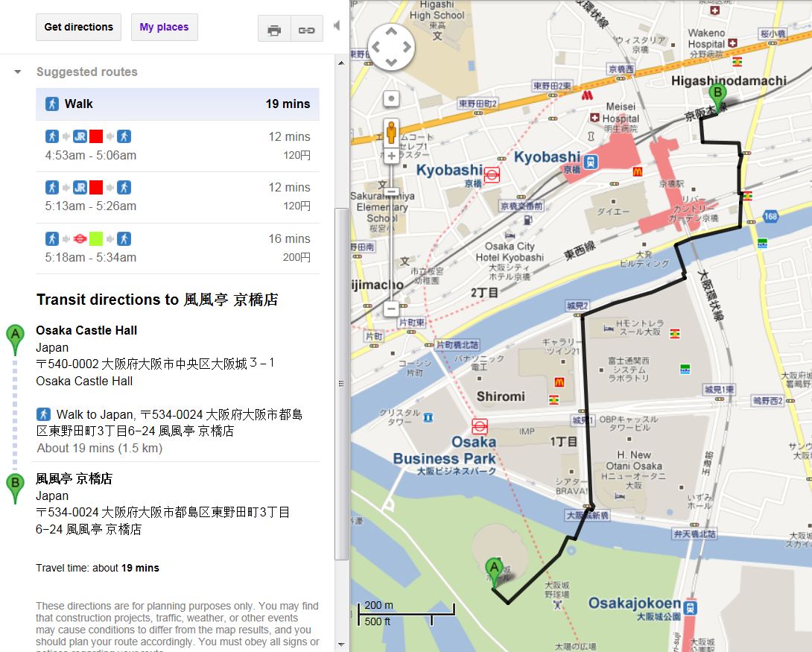The height and width of the screenshot is (652, 812).
Task: Open the My places tab
Action: tap(164, 28)
